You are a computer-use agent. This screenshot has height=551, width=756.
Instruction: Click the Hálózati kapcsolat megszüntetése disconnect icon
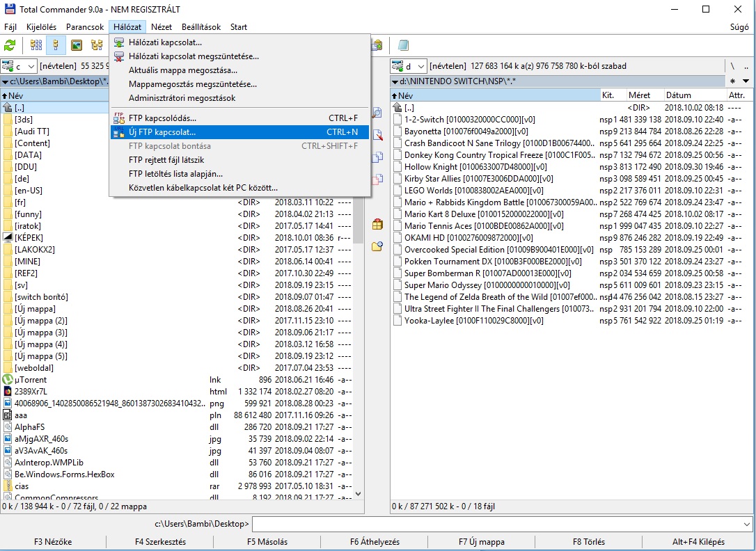(118, 56)
